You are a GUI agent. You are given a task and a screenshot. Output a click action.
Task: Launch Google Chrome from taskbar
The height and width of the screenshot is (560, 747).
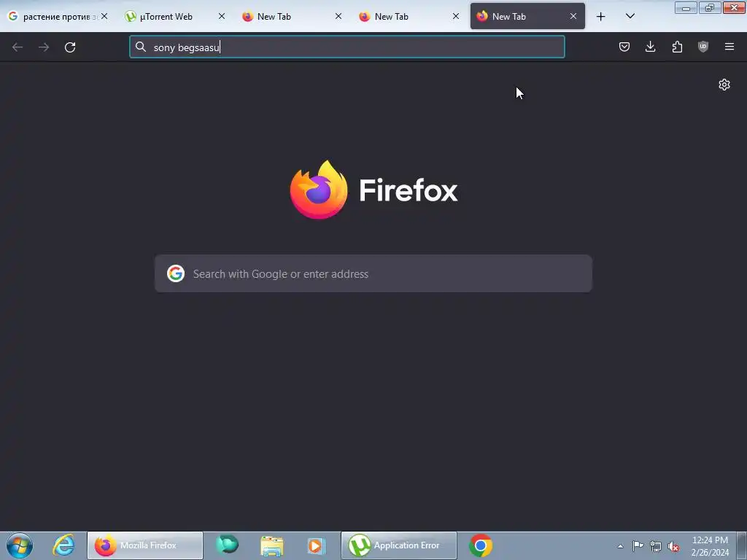tap(480, 545)
